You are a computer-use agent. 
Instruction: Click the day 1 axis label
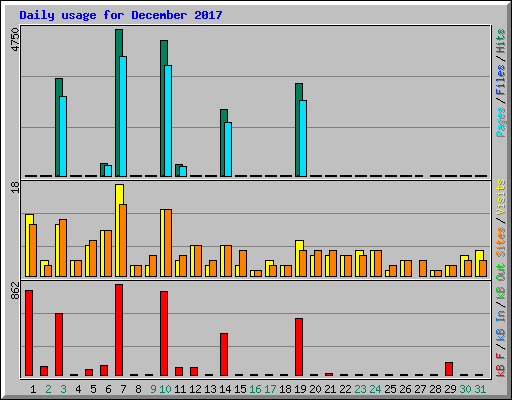coord(33,389)
